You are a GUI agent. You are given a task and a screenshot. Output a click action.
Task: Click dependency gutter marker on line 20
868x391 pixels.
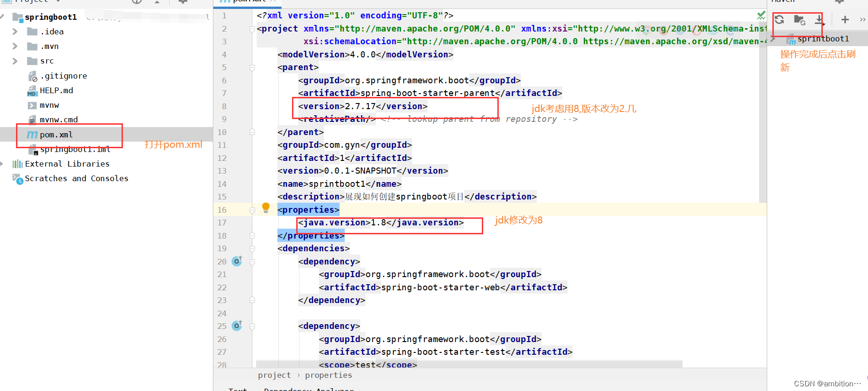237,261
